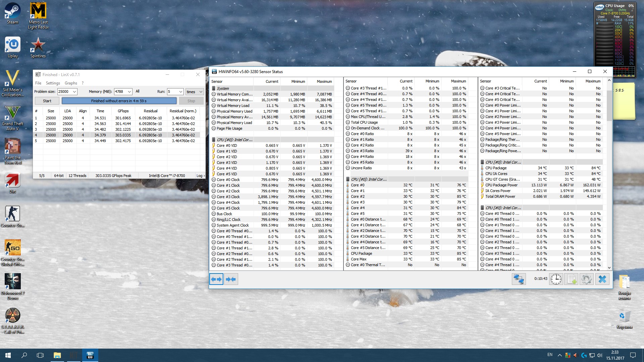Click the collapse columns arrows icon in HWiNFO
The width and height of the screenshot is (644, 362).
pos(231,279)
